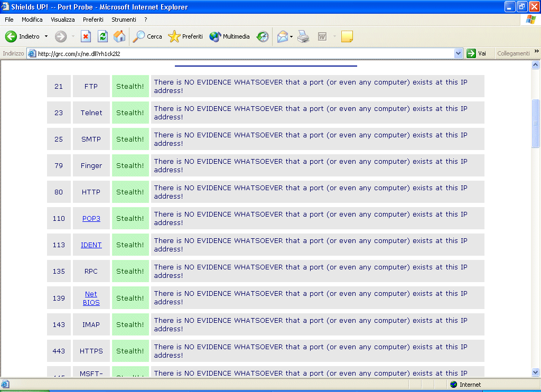Screen dimensions: 541x392
Task: Click the yellow note toolbar icon
Action: 347,36
